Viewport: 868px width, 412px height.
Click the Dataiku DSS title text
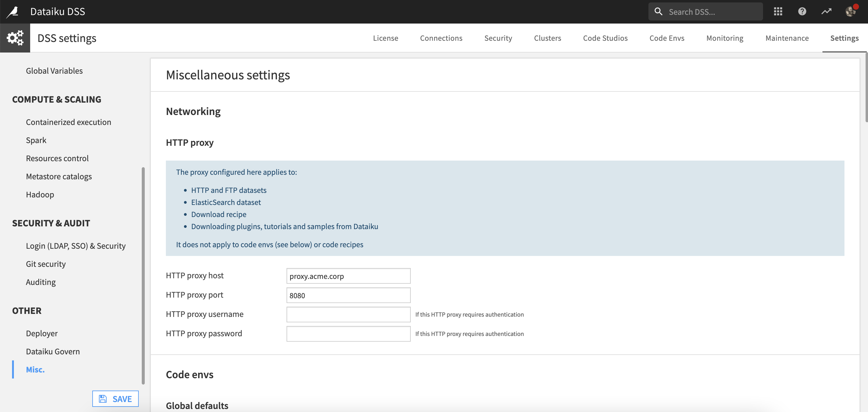click(x=58, y=11)
